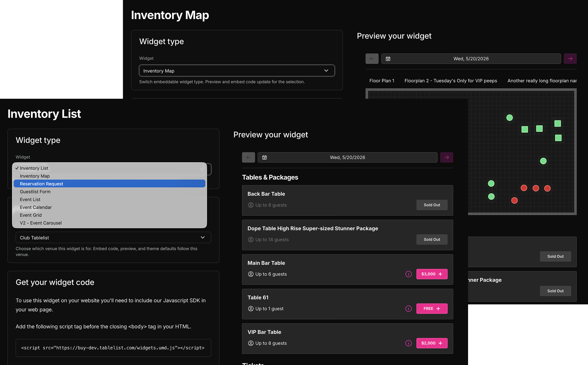Open Inventory Map widget type dropdown
588x365 pixels.
237,71
